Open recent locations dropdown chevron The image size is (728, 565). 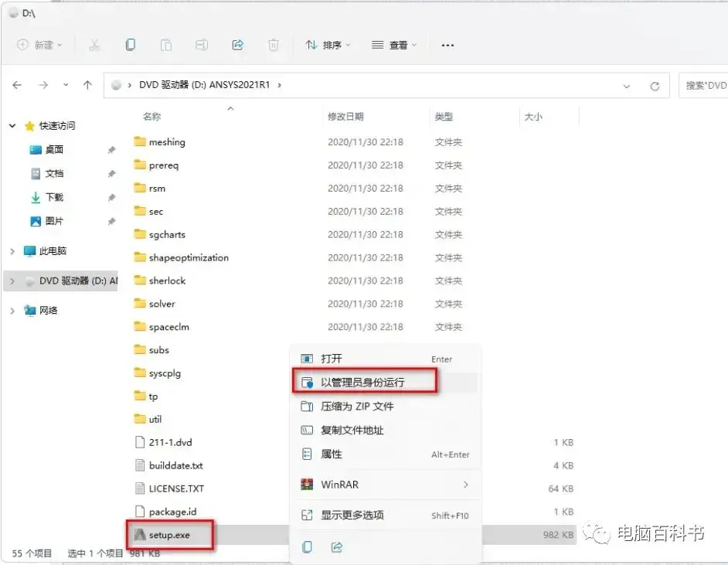66,85
